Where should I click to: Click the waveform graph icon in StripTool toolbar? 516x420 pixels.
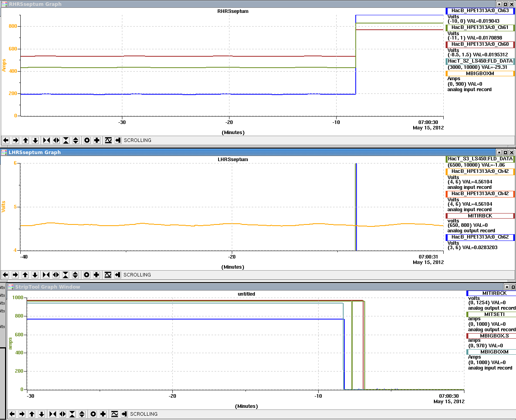(115, 414)
